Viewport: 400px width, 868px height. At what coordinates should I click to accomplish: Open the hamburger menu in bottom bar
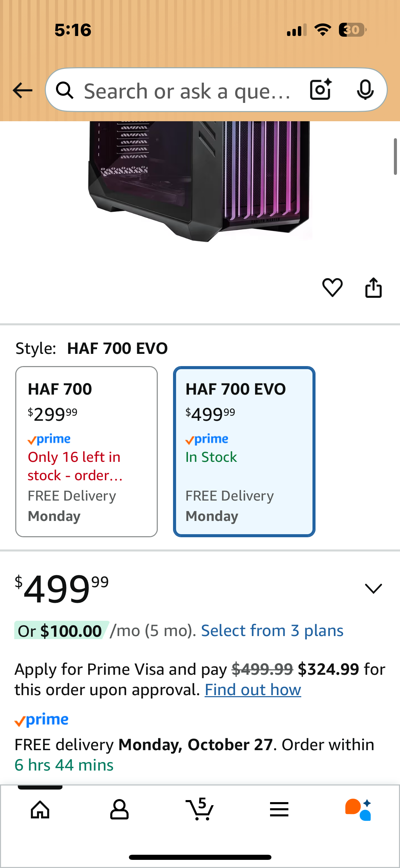[279, 810]
